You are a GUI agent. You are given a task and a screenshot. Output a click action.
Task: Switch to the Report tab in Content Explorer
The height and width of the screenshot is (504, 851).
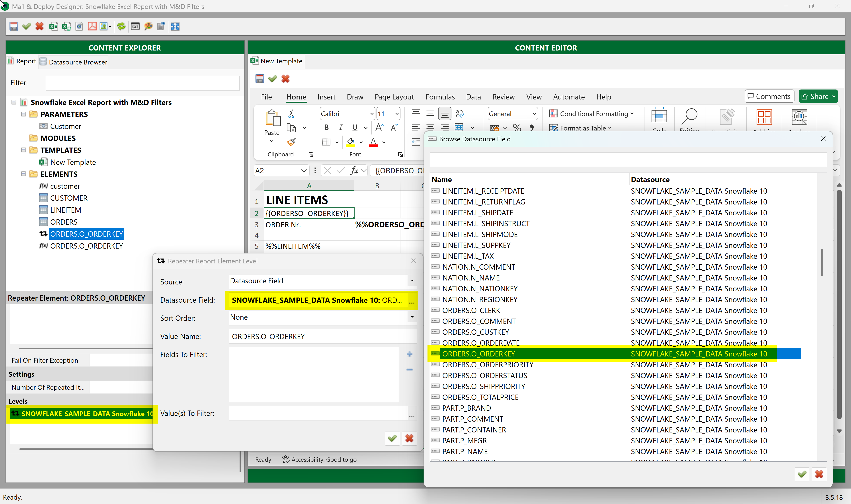tap(22, 61)
